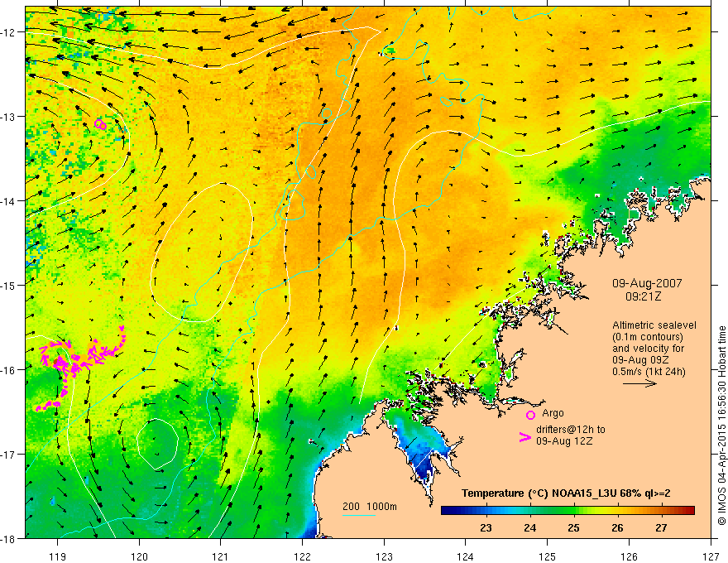Click the closed white sea-level contour near 120.2, -17
The image size is (728, 563).
157,444
